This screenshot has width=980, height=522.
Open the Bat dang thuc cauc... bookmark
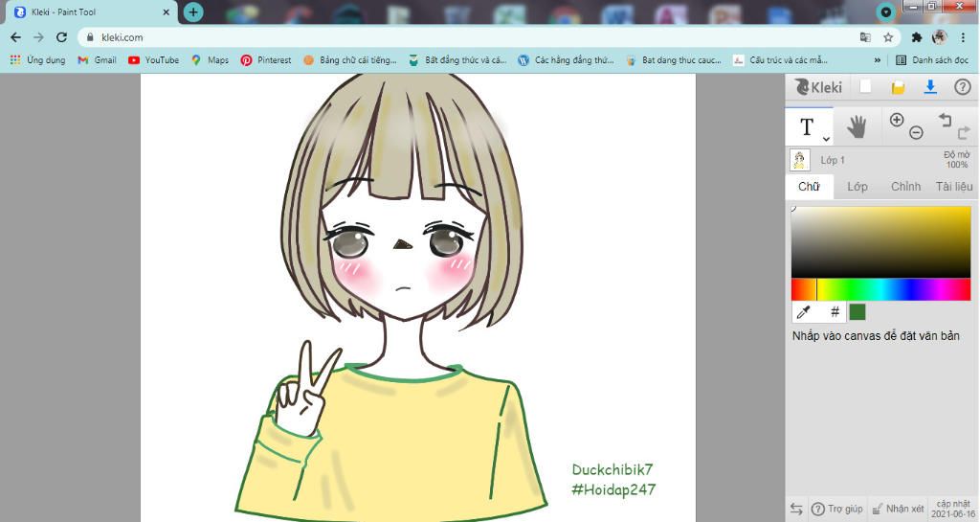(x=675, y=60)
